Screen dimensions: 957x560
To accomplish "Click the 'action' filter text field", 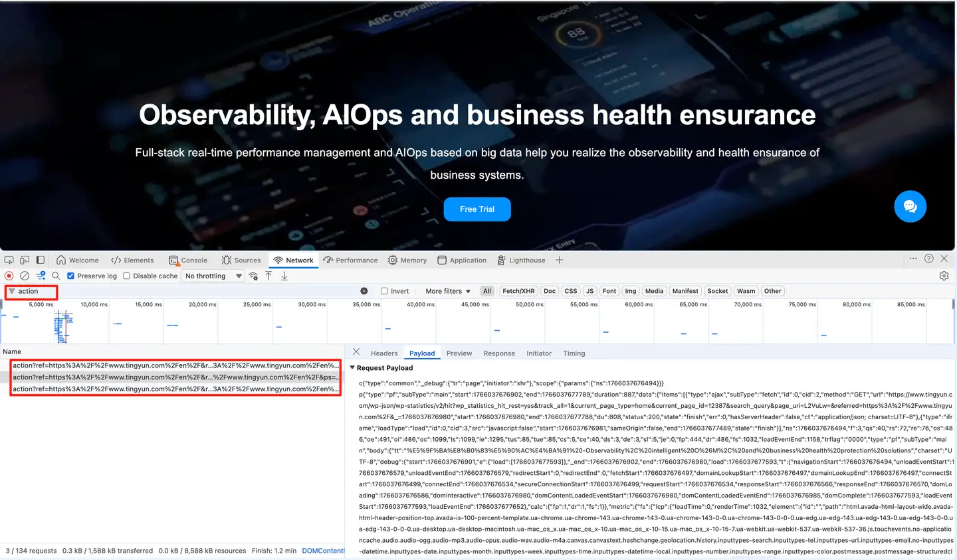I will [32, 292].
